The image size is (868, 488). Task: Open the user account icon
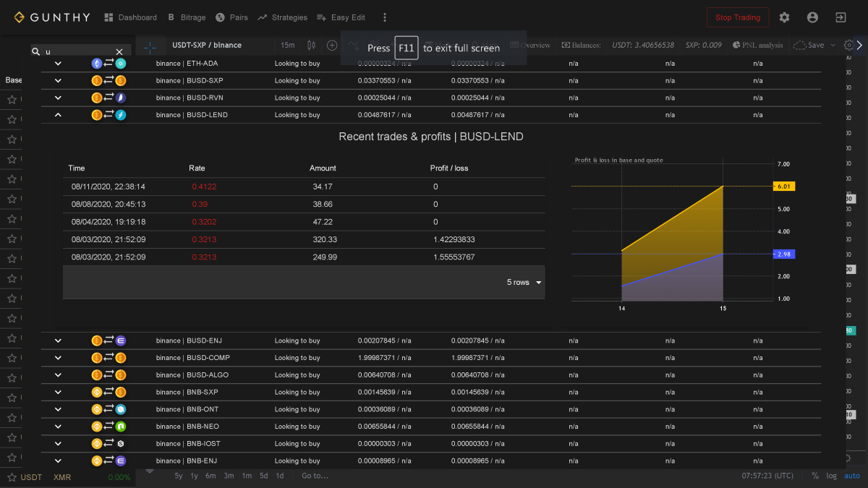click(812, 17)
